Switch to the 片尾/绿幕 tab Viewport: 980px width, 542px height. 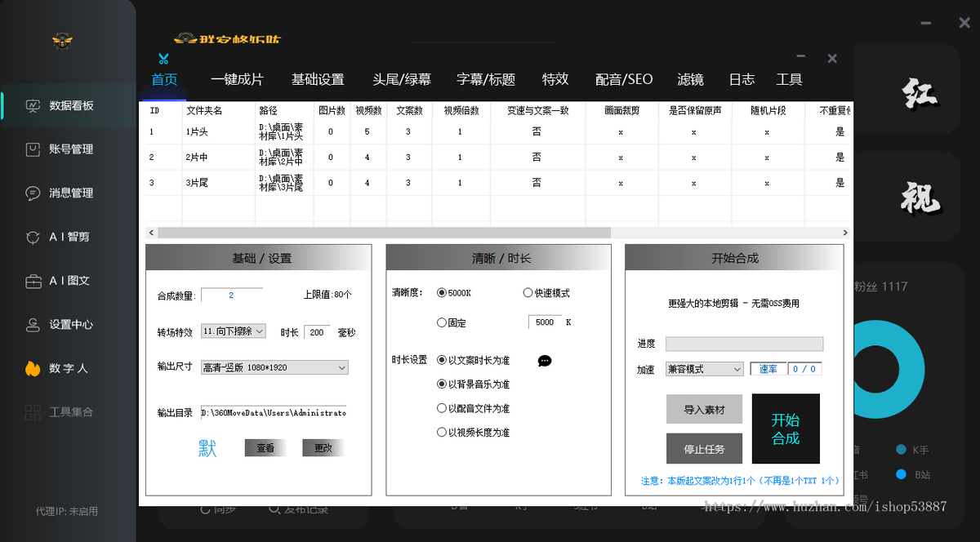click(402, 79)
